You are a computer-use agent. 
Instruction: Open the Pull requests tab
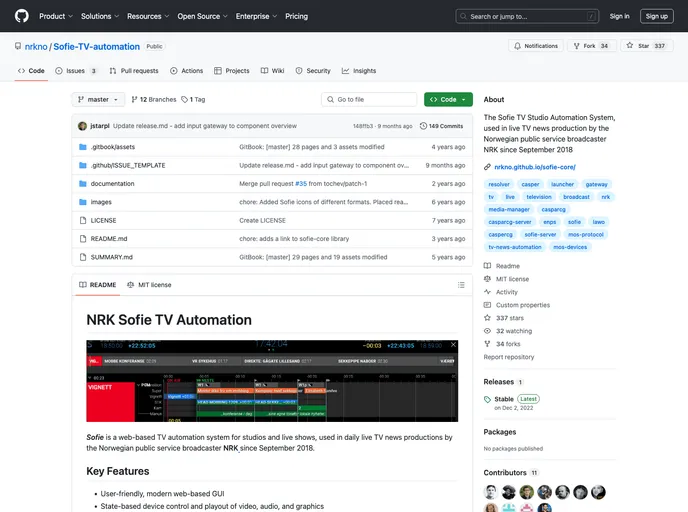[x=134, y=71]
